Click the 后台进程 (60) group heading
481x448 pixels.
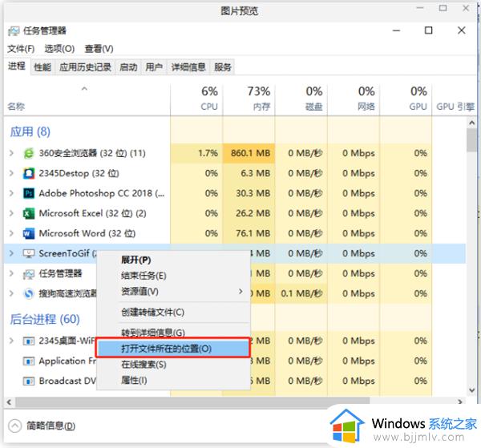click(x=45, y=319)
